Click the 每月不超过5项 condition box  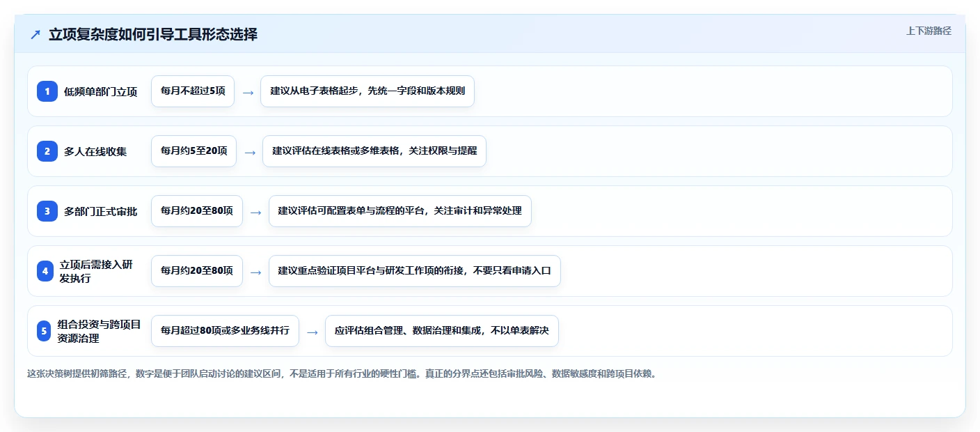tap(193, 91)
